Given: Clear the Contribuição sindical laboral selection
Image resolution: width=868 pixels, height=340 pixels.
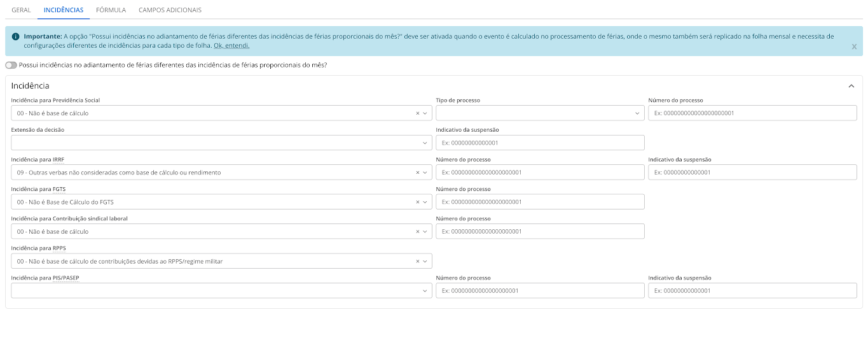Looking at the screenshot, I should pyautogui.click(x=418, y=232).
